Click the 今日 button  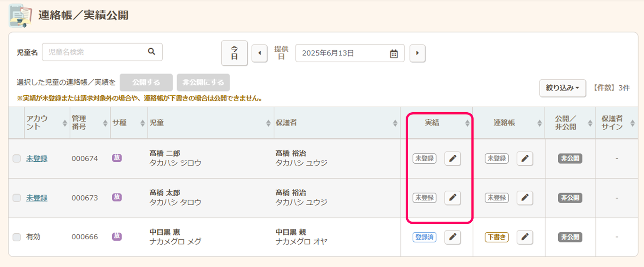click(234, 53)
